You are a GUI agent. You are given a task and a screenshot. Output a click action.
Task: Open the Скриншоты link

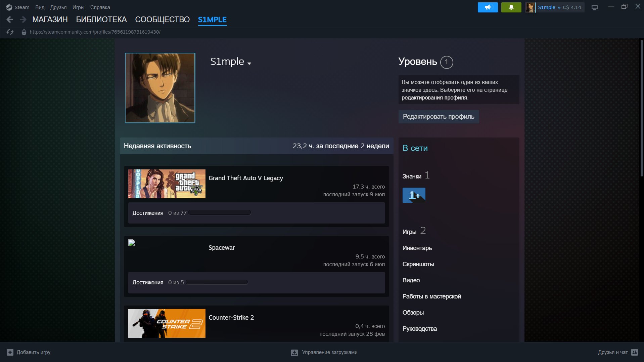418,264
